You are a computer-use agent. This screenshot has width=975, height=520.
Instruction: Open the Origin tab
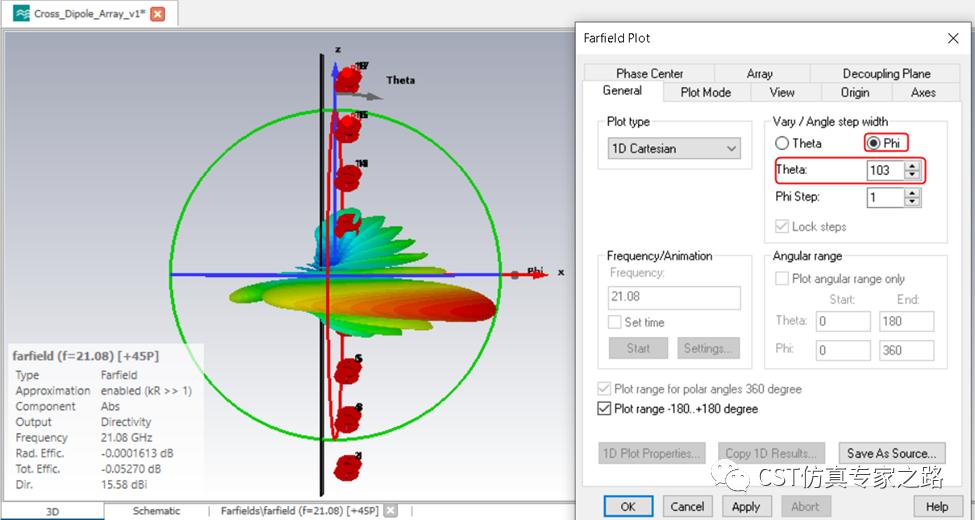point(855,92)
